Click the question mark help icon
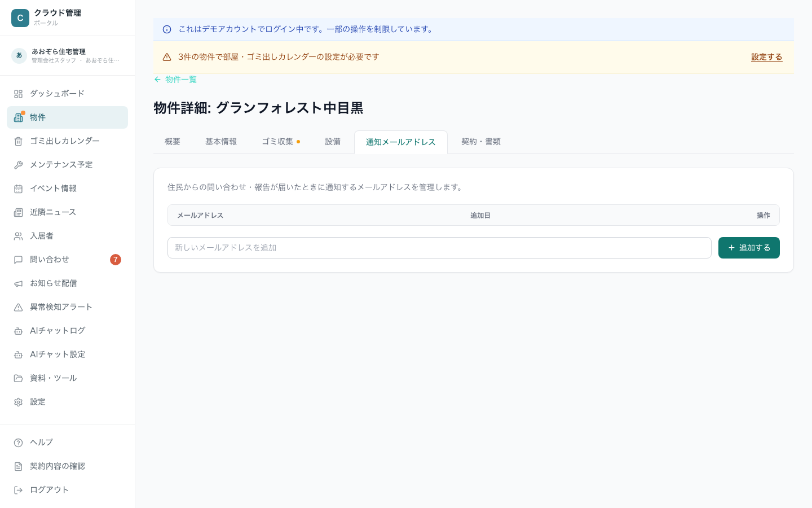The image size is (812, 508). coord(18,443)
